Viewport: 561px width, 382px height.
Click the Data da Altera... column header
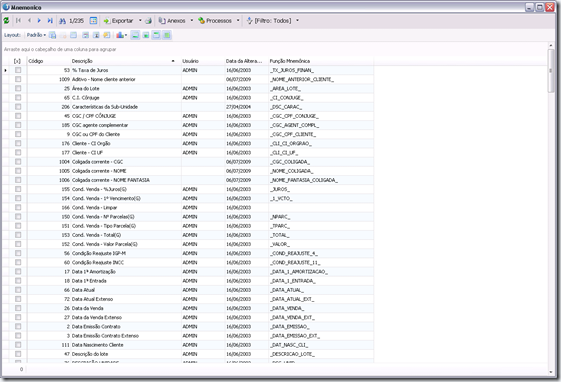247,61
